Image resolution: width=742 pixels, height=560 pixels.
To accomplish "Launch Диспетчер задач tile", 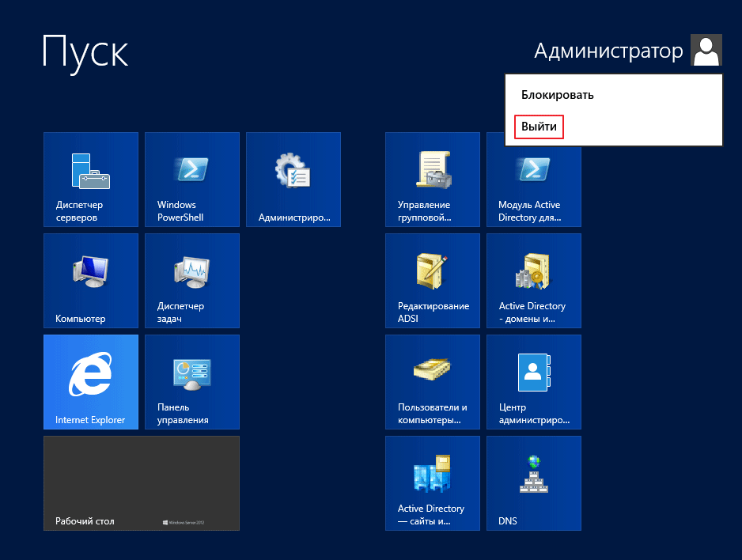I will pyautogui.click(x=192, y=281).
